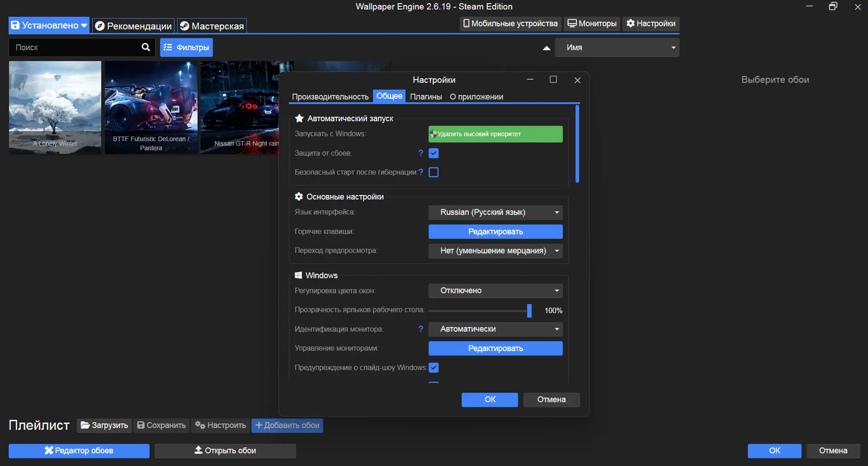Click help icon for Безопасный старт после гибернации
This screenshot has width=868, height=466.
click(421, 172)
